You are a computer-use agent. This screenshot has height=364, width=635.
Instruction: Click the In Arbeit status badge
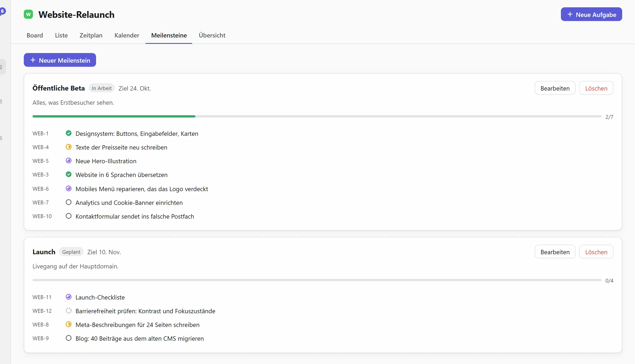(102, 88)
